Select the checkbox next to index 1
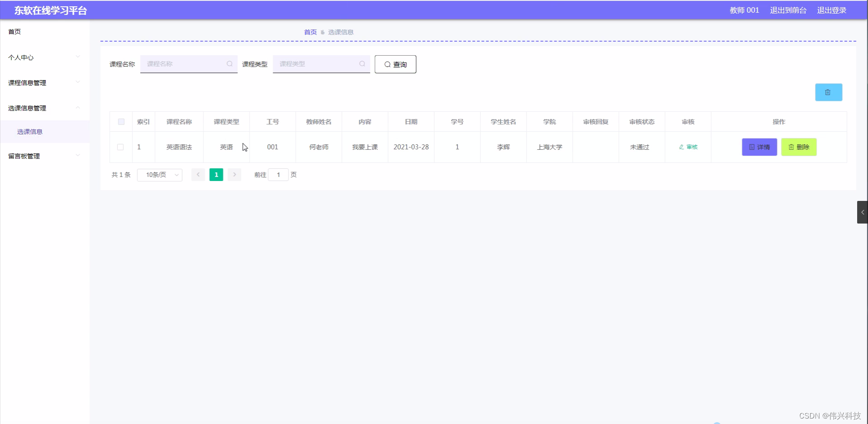This screenshot has width=868, height=424. (x=120, y=147)
